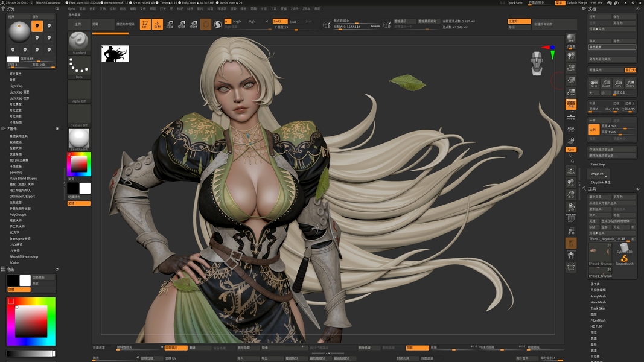Toggle the 比例 proportional button in document panel
The image size is (644, 362).
pos(594,129)
